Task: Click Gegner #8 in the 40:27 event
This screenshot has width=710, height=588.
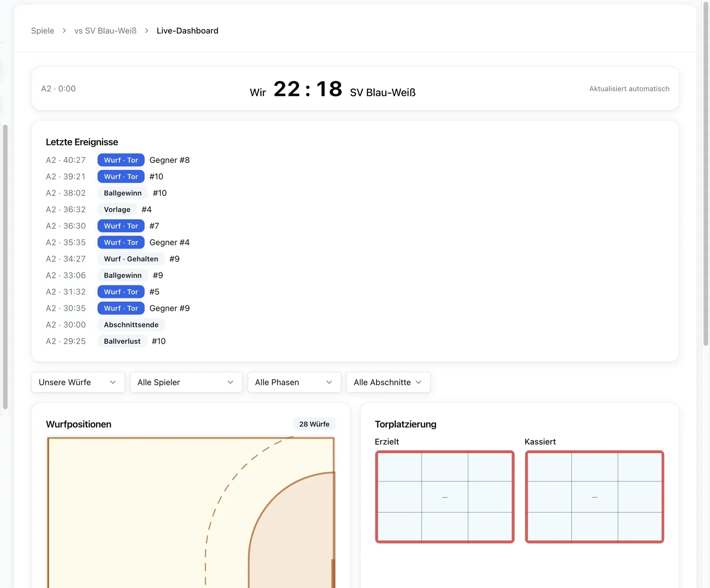Action: tap(170, 160)
